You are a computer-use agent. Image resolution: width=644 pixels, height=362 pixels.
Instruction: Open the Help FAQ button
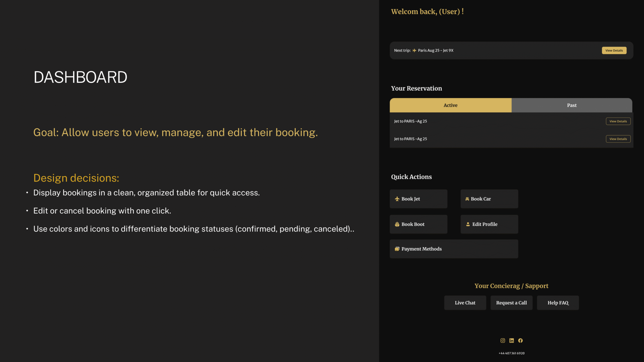tap(558, 303)
